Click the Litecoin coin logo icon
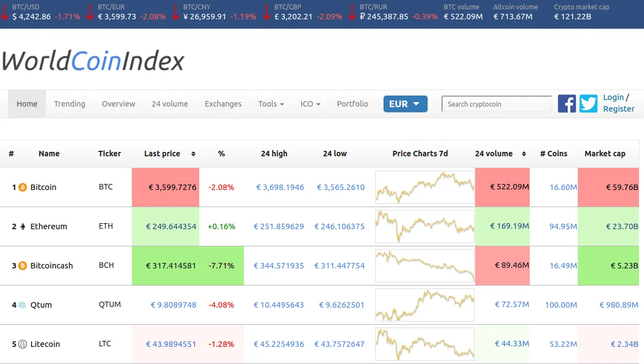Image resolution: width=644 pixels, height=364 pixels. (23, 344)
